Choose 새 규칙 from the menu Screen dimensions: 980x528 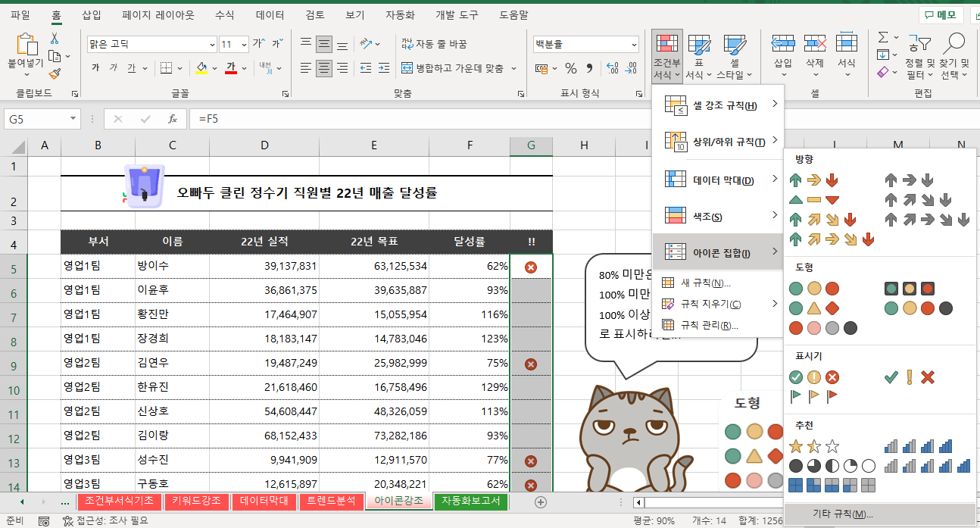point(718,283)
